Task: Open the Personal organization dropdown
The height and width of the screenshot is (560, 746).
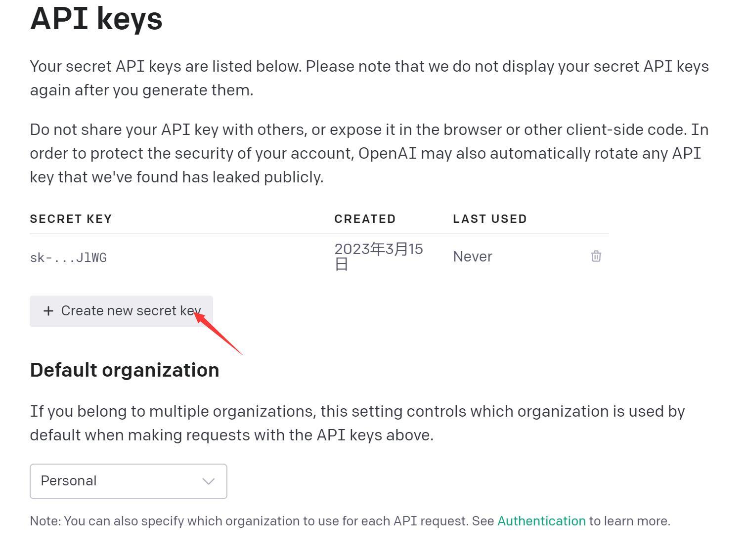Action: coord(129,481)
